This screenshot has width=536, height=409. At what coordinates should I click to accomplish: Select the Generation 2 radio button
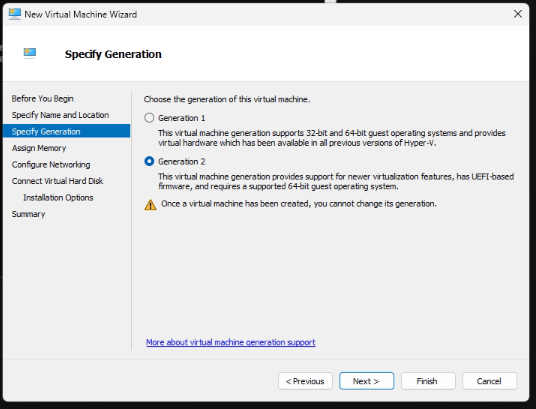[x=149, y=161]
